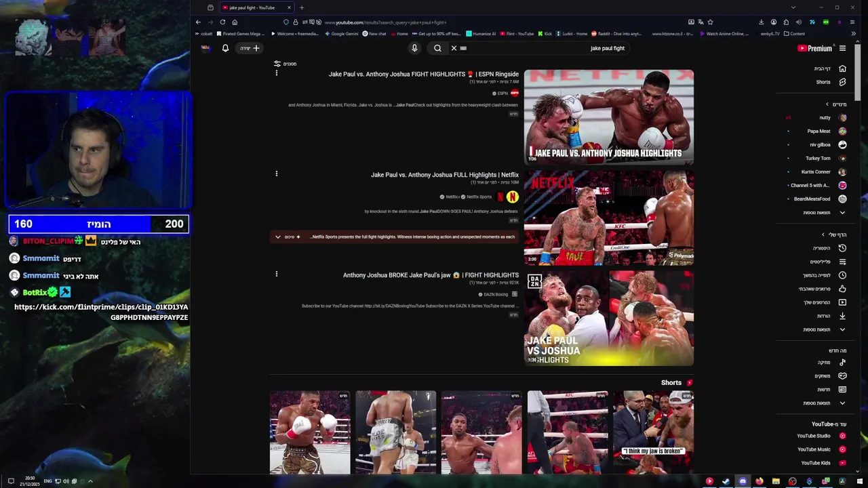Open the Music note explore item
Image resolution: width=868 pixels, height=488 pixels.
831,363
